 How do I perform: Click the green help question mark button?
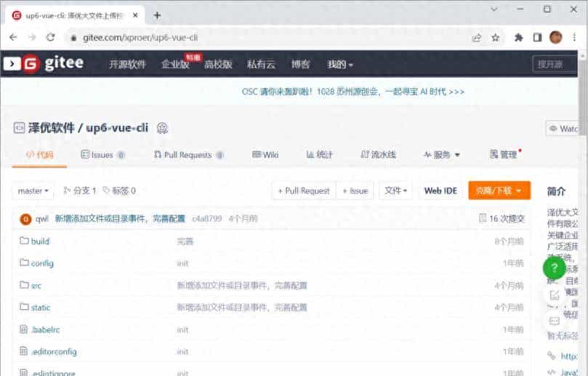555,268
